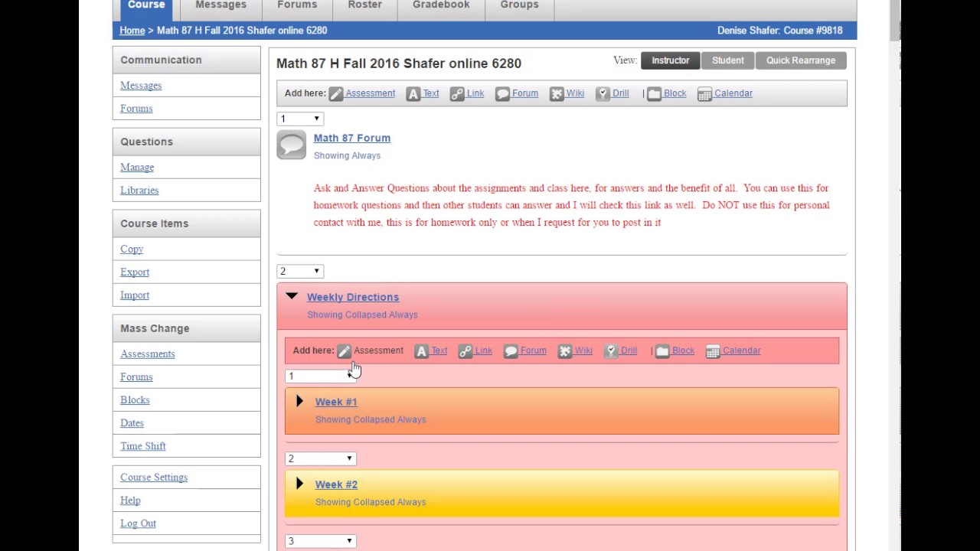
Task: Open Forums under Mass Change
Action: (x=136, y=377)
